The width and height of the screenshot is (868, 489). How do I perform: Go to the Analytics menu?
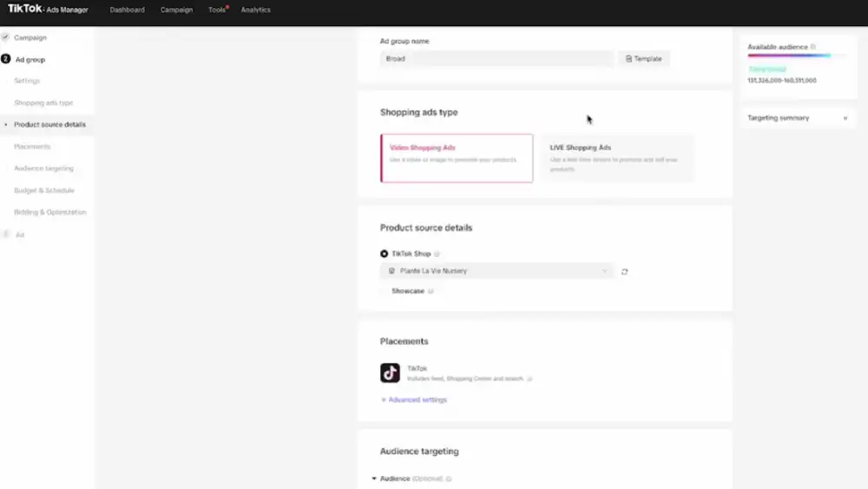point(256,10)
